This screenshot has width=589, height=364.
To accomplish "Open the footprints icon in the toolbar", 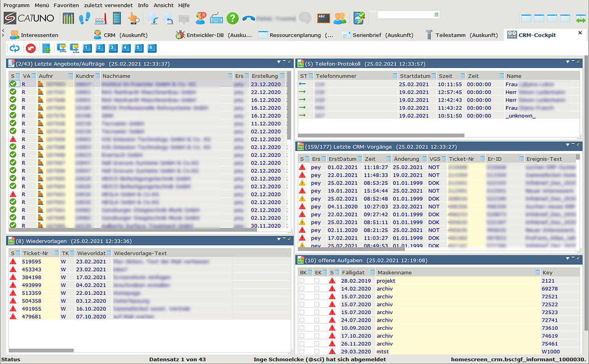I will coord(84,18).
